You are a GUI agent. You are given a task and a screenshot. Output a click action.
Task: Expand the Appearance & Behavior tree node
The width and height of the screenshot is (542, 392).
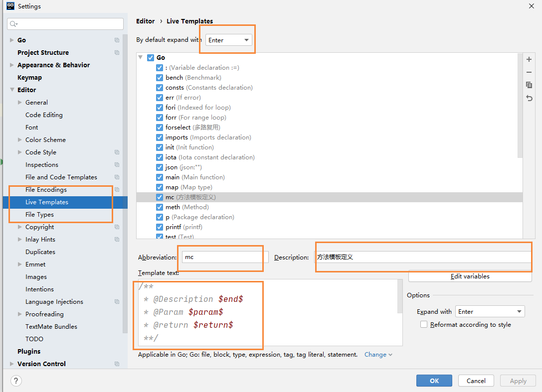tap(12, 65)
